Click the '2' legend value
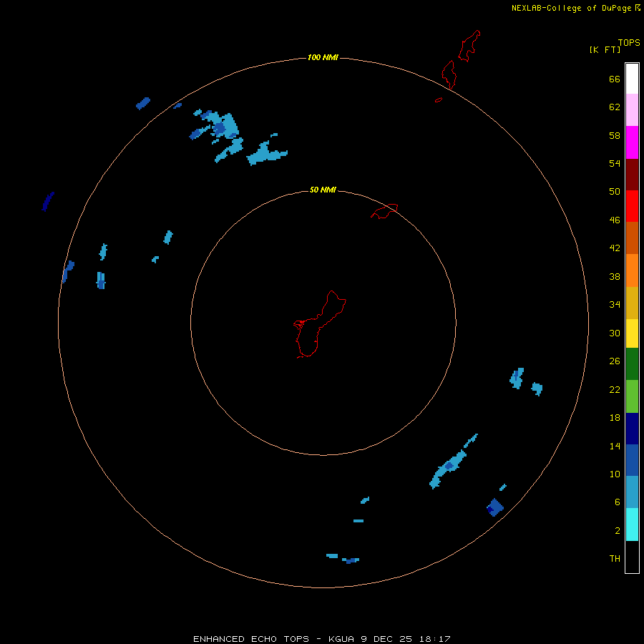 click(618, 531)
